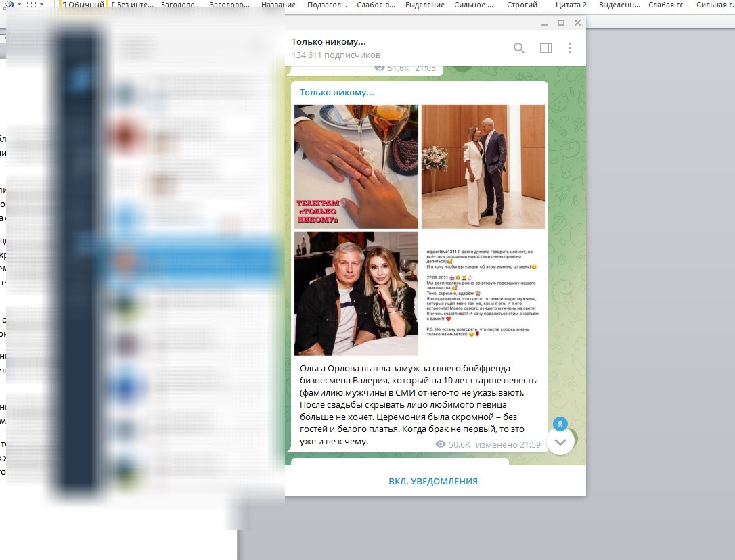Open the olgaorlova1311 text screenshot image
The width and height of the screenshot is (735, 560).
click(483, 294)
